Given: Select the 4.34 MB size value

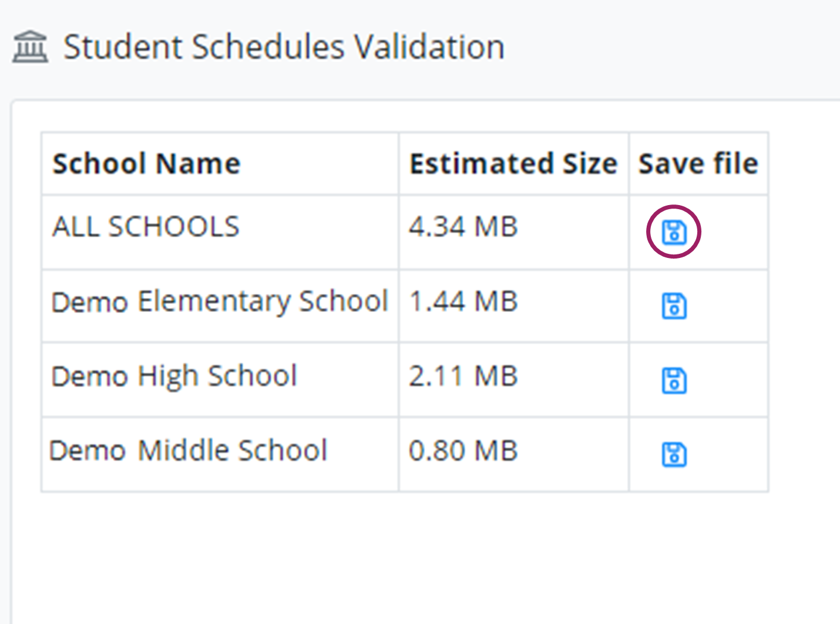Looking at the screenshot, I should pos(463,227).
